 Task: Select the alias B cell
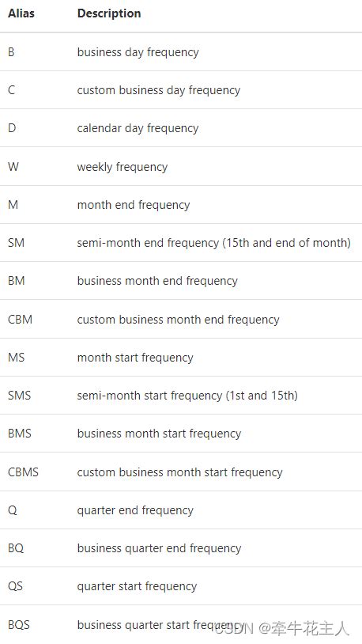[x=11, y=52]
